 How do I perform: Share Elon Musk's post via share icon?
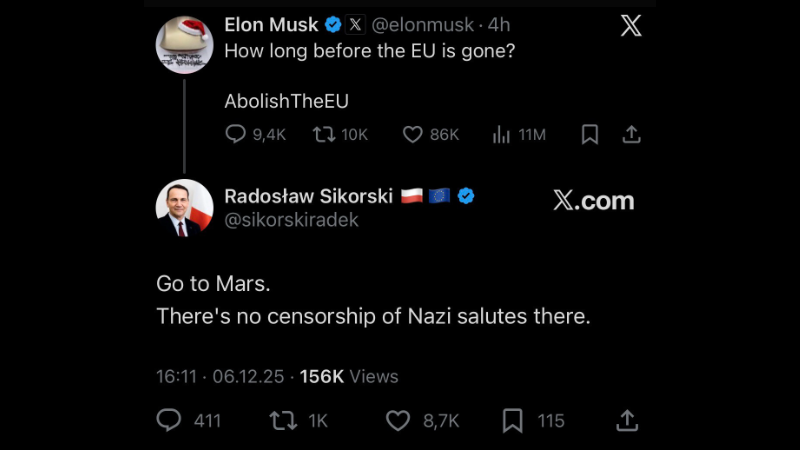coord(631,134)
